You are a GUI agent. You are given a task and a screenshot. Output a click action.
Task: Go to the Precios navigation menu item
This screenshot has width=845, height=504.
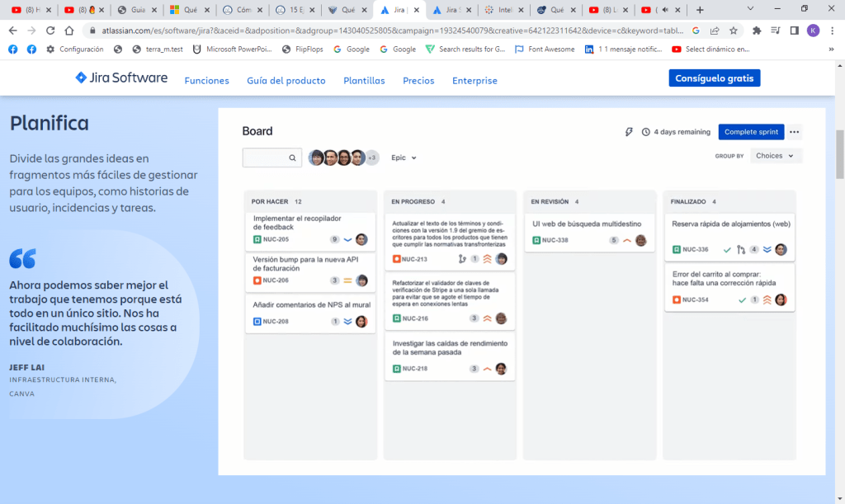click(418, 81)
